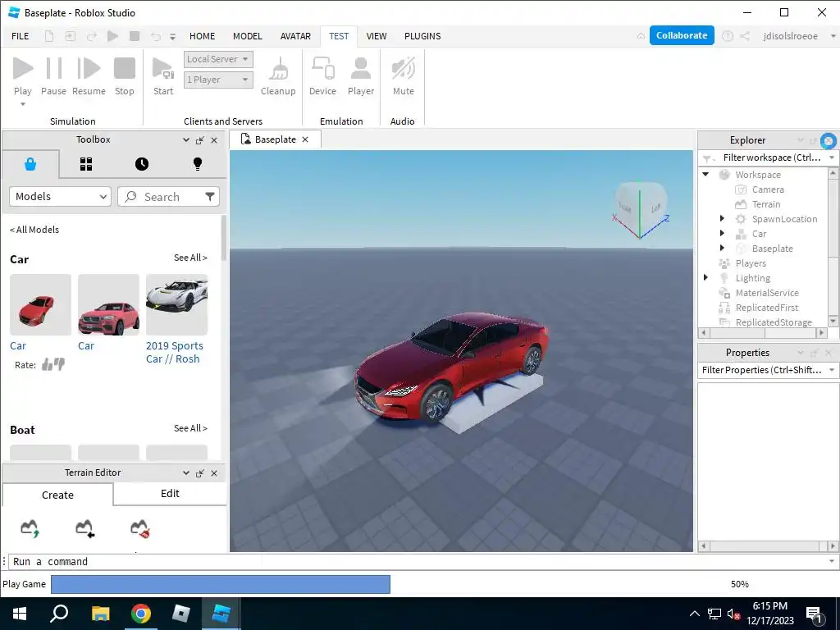Open the Toolbox Recent clock tab
This screenshot has width=840, height=630.
pos(141,164)
